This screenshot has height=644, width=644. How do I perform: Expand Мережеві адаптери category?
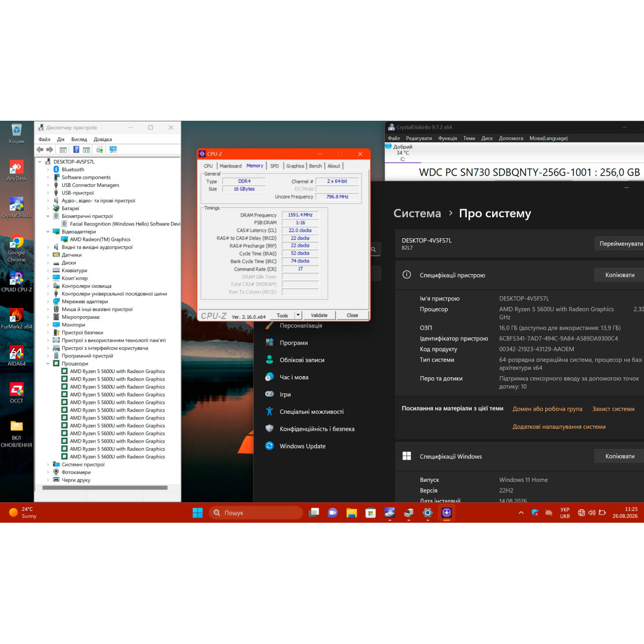[48, 302]
